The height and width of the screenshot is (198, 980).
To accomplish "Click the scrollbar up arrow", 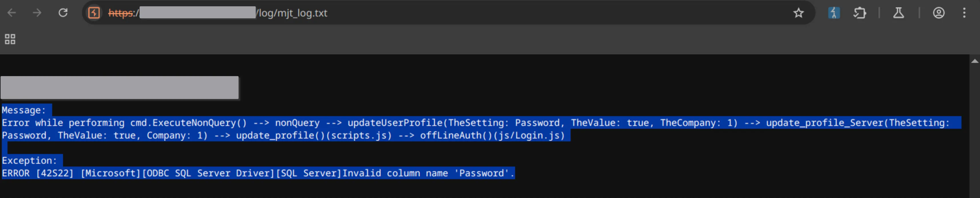I will (x=974, y=61).
